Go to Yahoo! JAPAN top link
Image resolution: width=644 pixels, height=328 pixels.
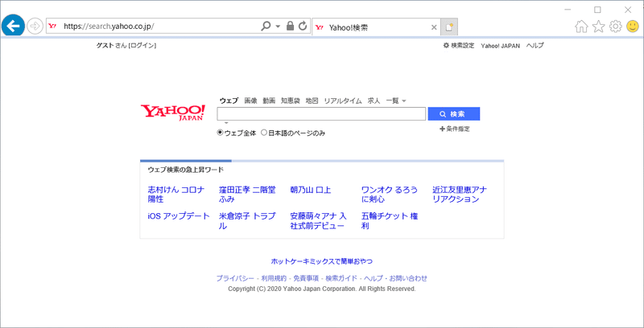500,46
